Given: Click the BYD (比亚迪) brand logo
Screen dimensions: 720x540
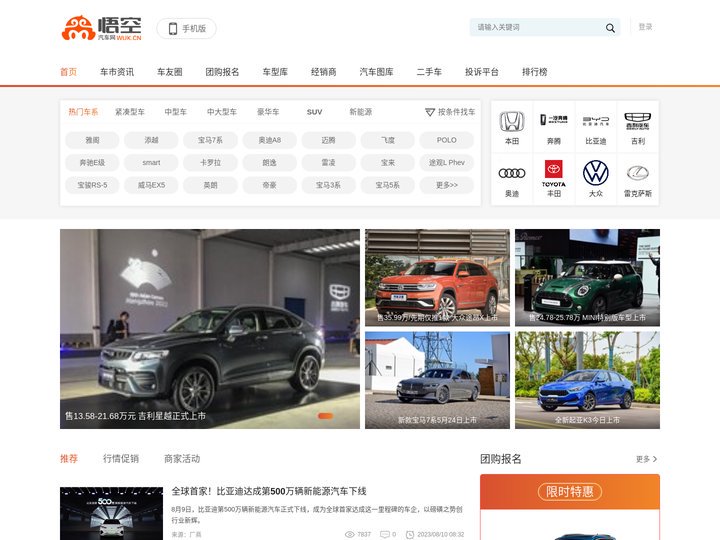Looking at the screenshot, I should (596, 121).
